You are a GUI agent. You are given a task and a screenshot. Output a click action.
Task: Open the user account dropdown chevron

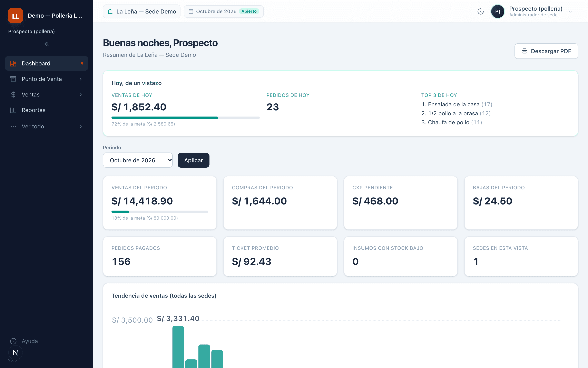click(570, 11)
